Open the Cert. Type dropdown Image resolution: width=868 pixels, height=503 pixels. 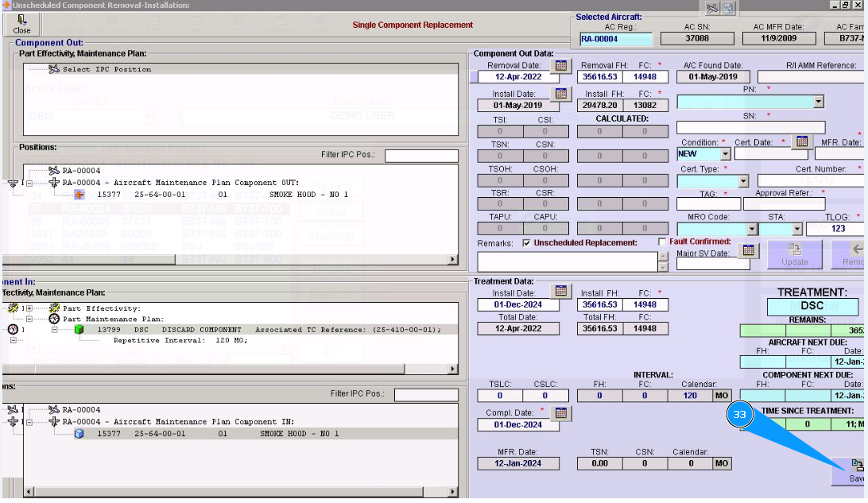click(x=743, y=181)
